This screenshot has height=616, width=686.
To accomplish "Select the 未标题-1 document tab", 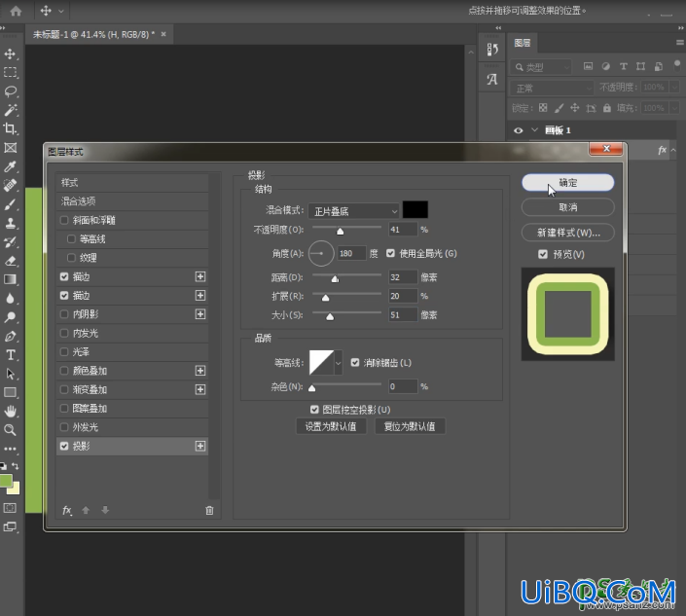I will [93, 34].
